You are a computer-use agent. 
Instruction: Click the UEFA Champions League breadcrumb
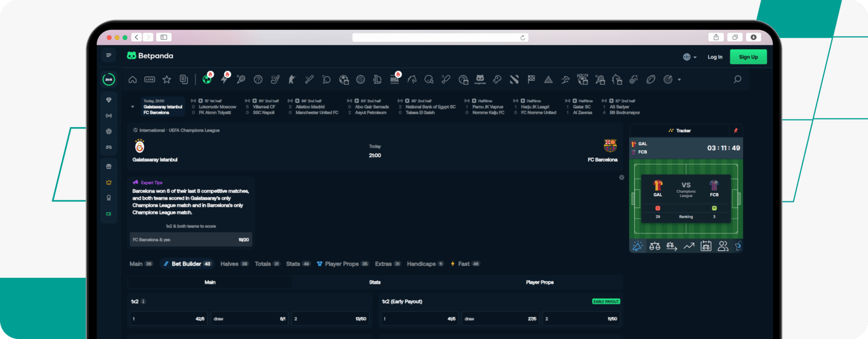(x=194, y=130)
